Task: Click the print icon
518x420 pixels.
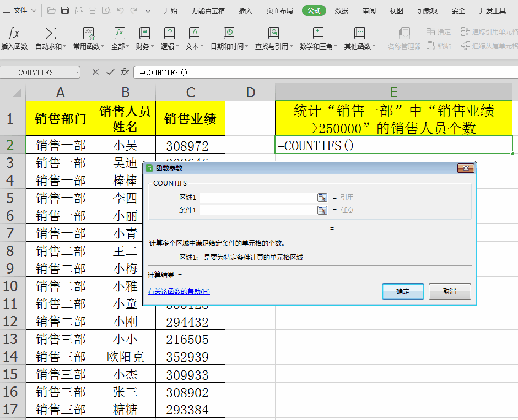Action: (93, 10)
